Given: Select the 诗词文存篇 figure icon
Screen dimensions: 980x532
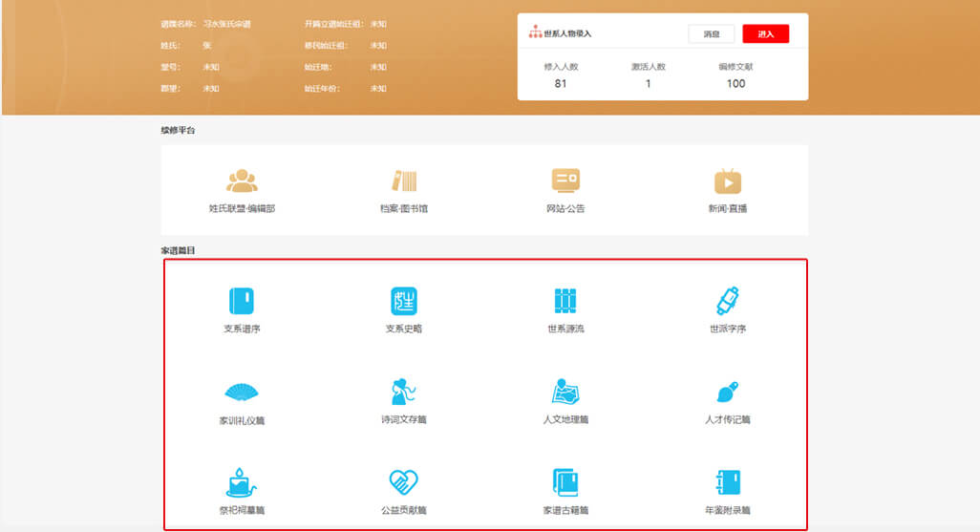Looking at the screenshot, I should [x=404, y=392].
